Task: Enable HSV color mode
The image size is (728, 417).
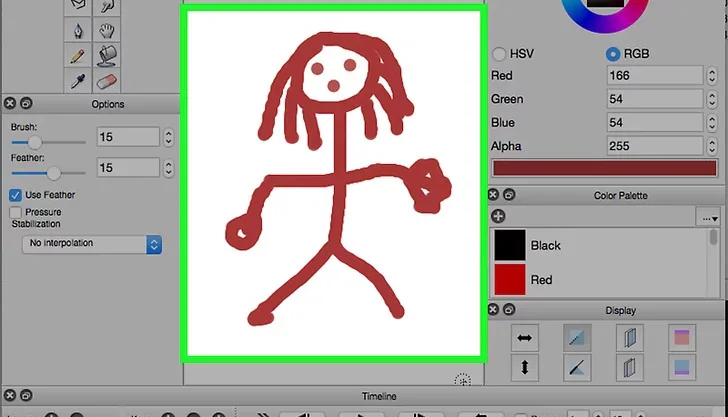Action: [x=499, y=54]
